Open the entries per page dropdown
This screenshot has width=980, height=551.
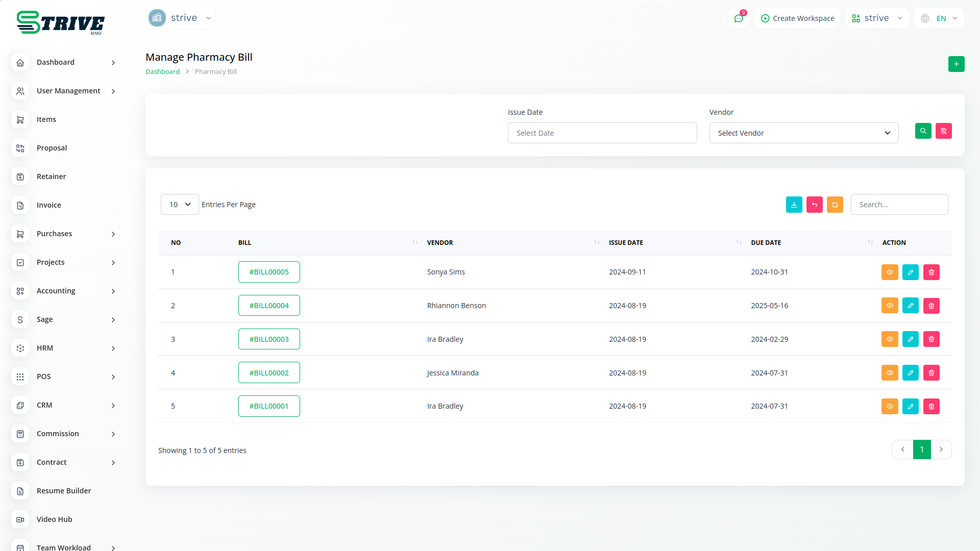180,205
